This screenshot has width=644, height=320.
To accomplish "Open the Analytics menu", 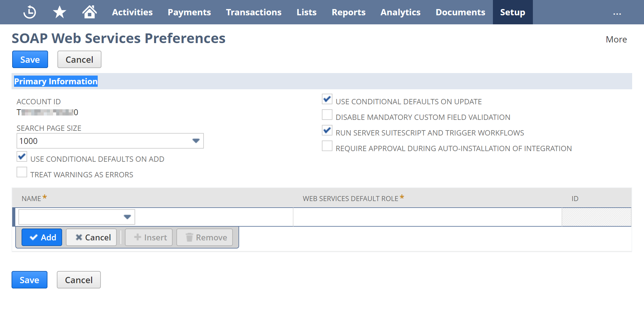I will click(400, 12).
